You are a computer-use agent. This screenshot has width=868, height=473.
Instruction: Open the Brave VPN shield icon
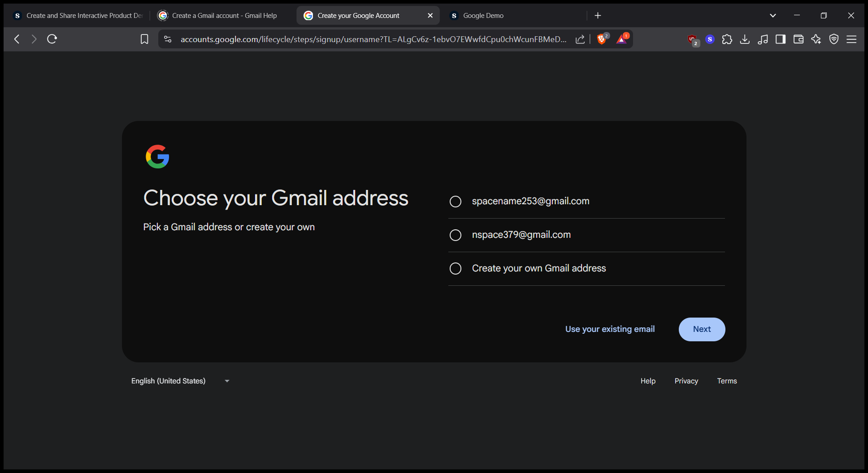pyautogui.click(x=834, y=39)
